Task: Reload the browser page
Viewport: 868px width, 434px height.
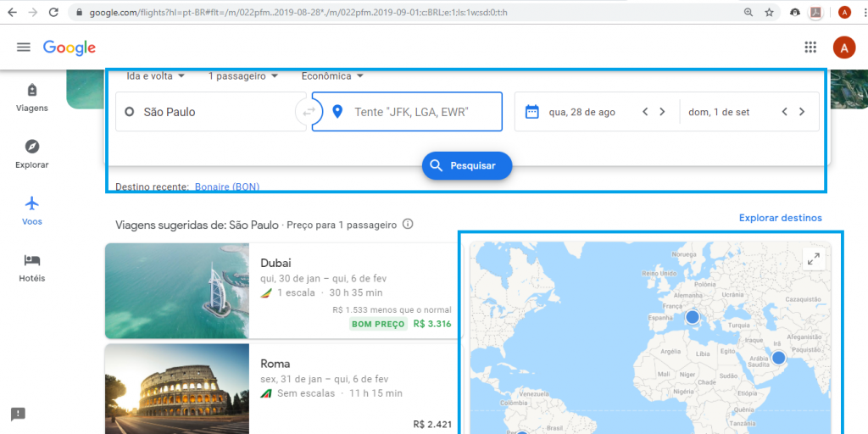Action: pyautogui.click(x=53, y=12)
